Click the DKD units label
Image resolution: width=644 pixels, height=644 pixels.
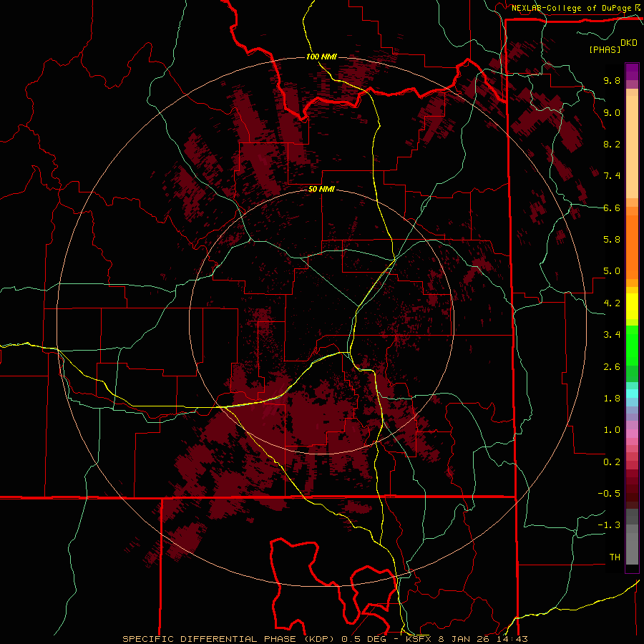tap(629, 43)
